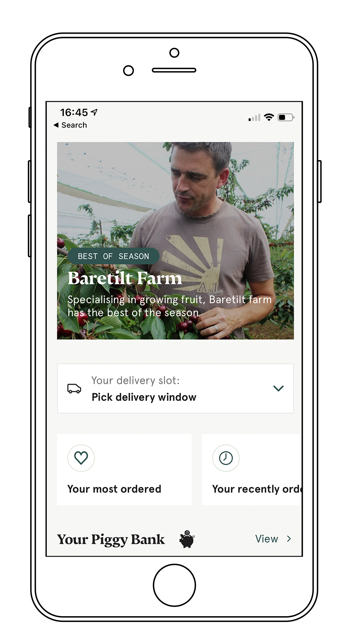Tap the Baretilt Farm headline
This screenshot has height=644, width=351.
[125, 278]
